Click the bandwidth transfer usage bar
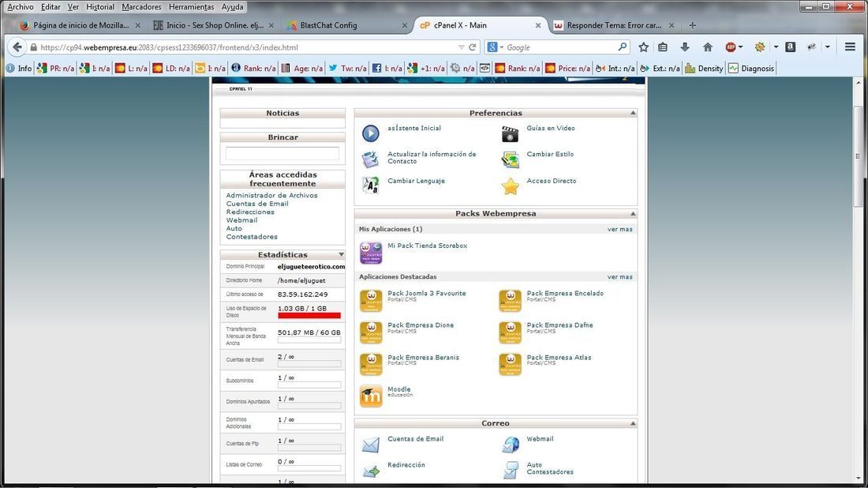 coord(309,340)
